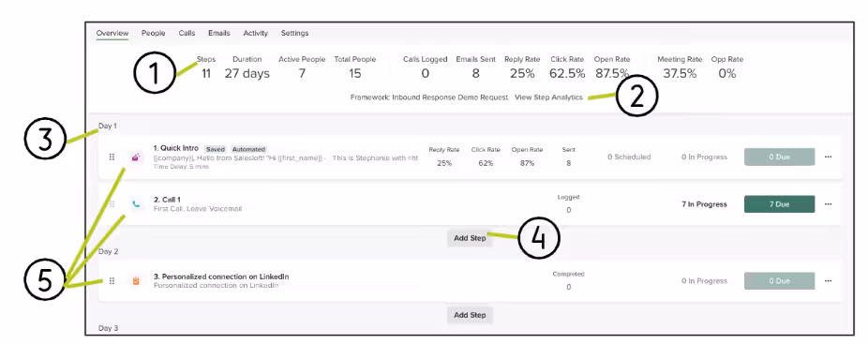Switch to the People tab
This screenshot has height=344, width=868.
[x=154, y=33]
